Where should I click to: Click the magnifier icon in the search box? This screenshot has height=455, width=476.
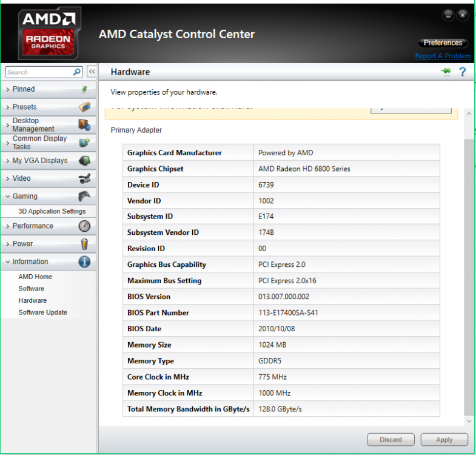coord(77,72)
